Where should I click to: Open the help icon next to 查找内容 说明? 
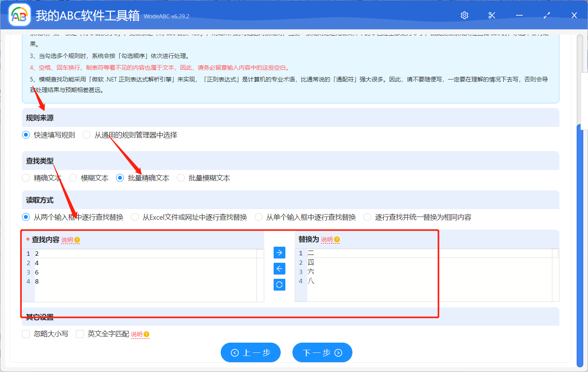coord(77,239)
